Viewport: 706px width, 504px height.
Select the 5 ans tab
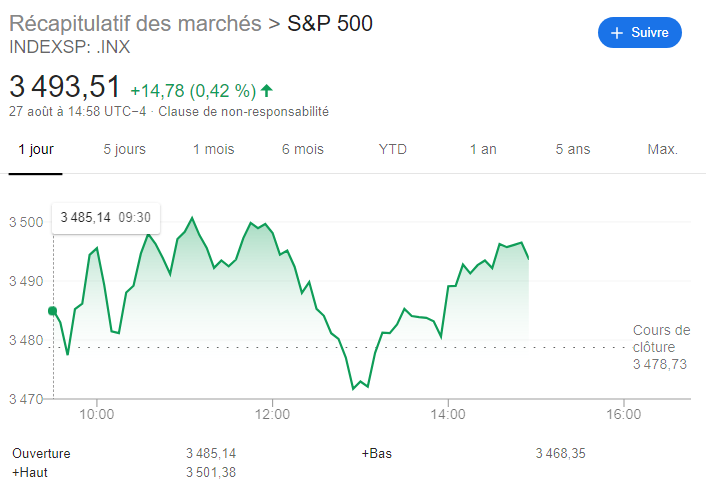(x=573, y=149)
